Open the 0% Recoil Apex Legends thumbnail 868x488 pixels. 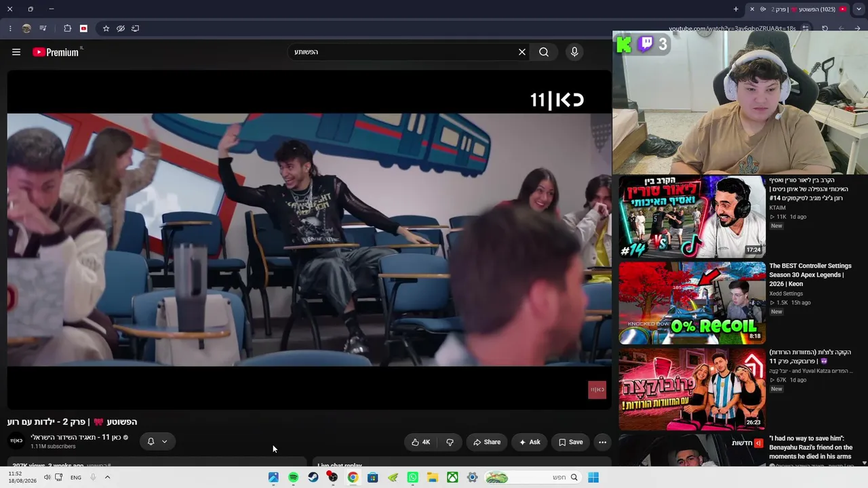(692, 303)
